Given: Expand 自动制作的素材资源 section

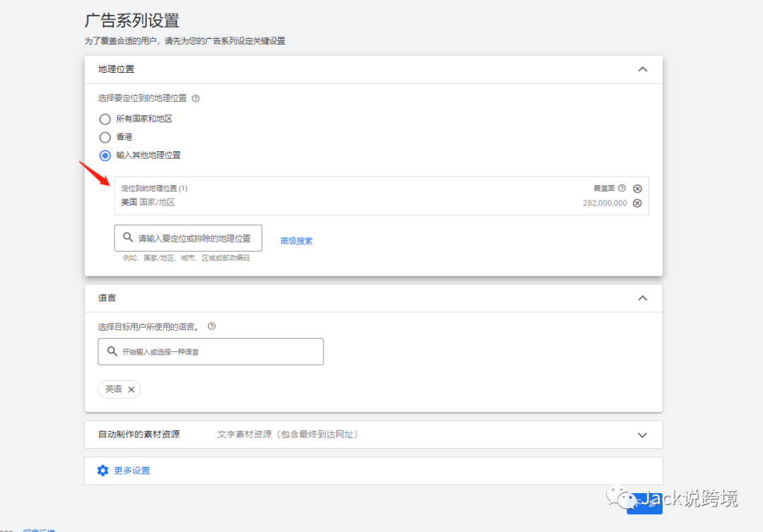Looking at the screenshot, I should [x=642, y=435].
